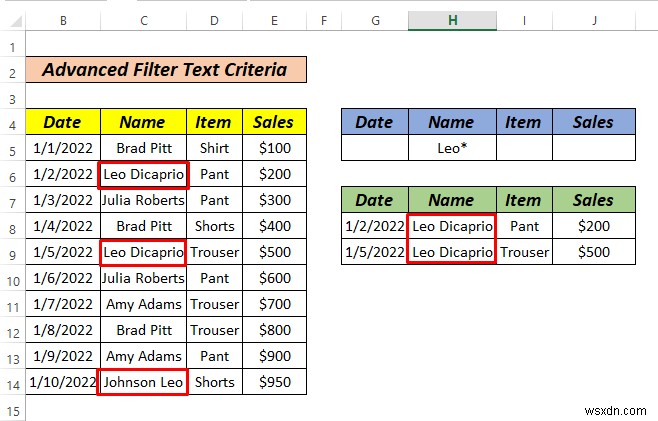Select the criteria cell containing Leo*

[452, 148]
